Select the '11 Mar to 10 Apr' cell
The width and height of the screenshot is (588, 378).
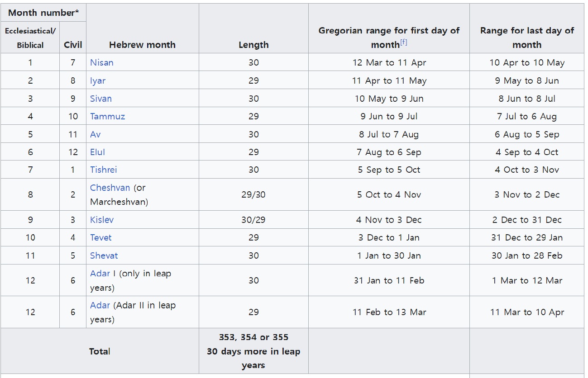pos(527,312)
